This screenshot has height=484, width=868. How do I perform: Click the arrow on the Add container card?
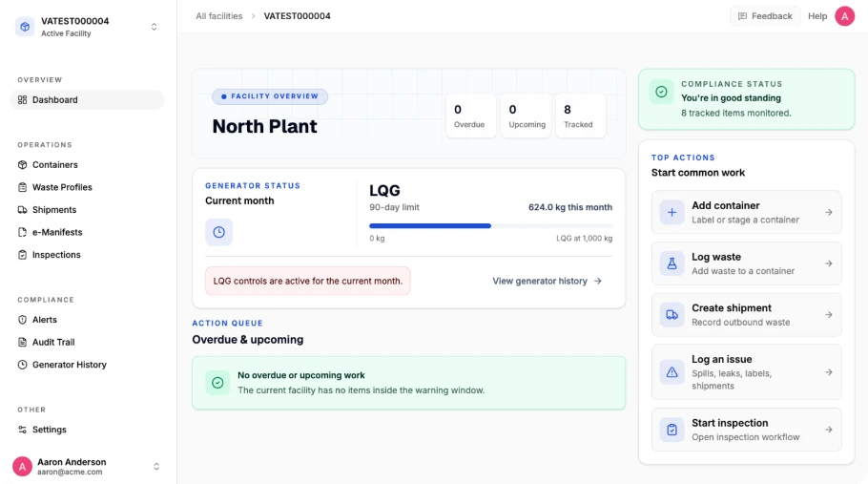pos(829,212)
